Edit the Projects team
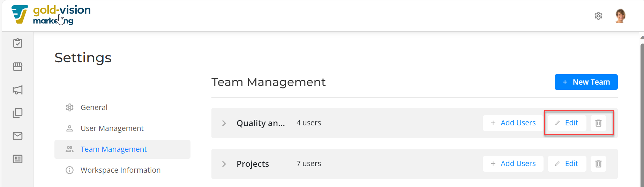 pos(567,164)
